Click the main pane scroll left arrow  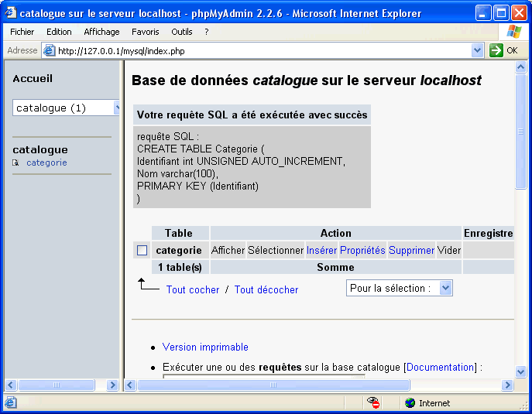pyautogui.click(x=131, y=385)
